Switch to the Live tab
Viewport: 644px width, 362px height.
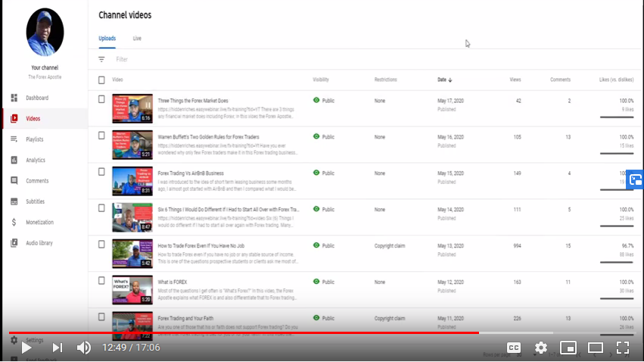(137, 38)
